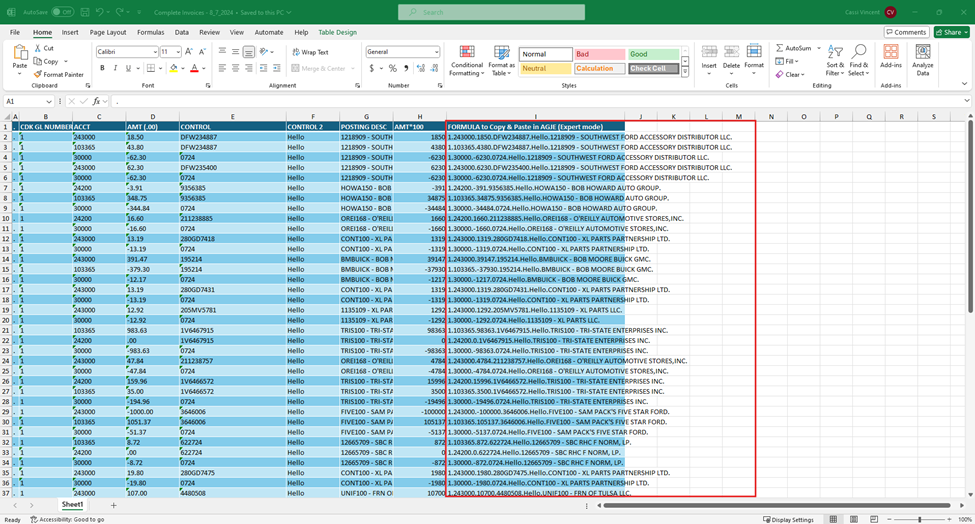Image resolution: width=975 pixels, height=524 pixels.
Task: Click the Paste clipboard icon
Action: click(x=20, y=53)
